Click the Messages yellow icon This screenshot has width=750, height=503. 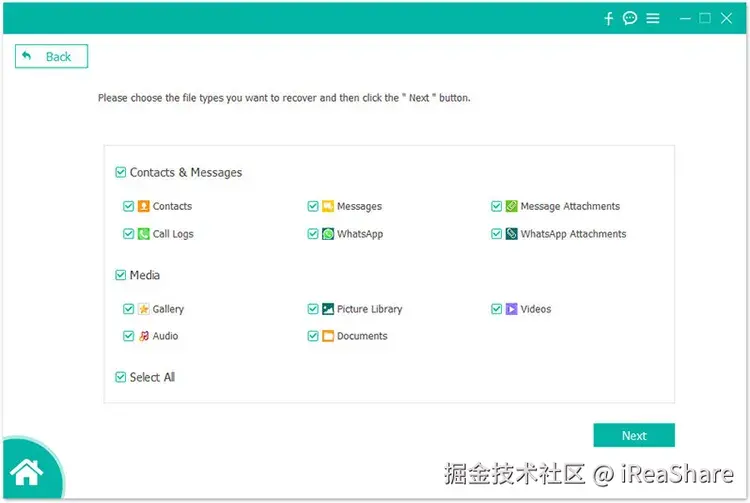coord(328,206)
